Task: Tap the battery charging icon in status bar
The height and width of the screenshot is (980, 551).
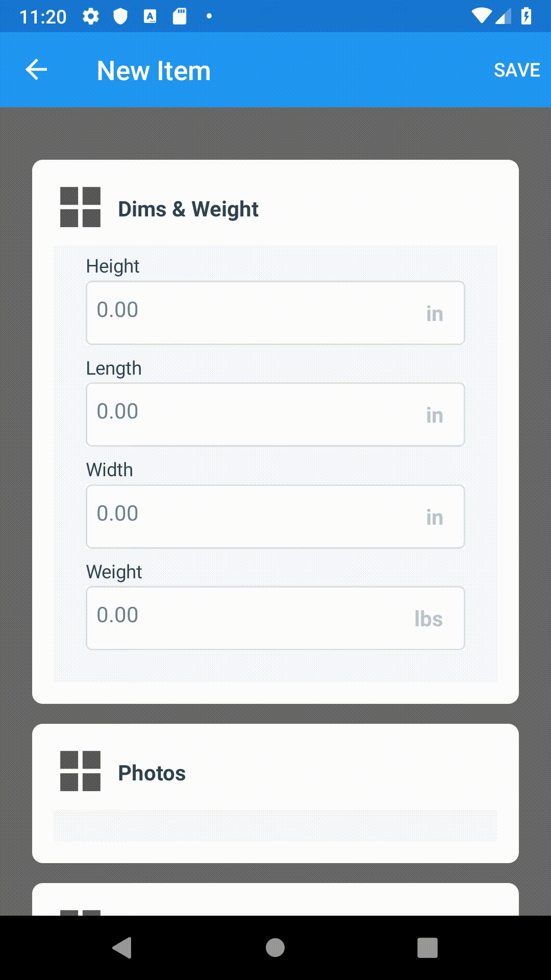Action: click(527, 15)
